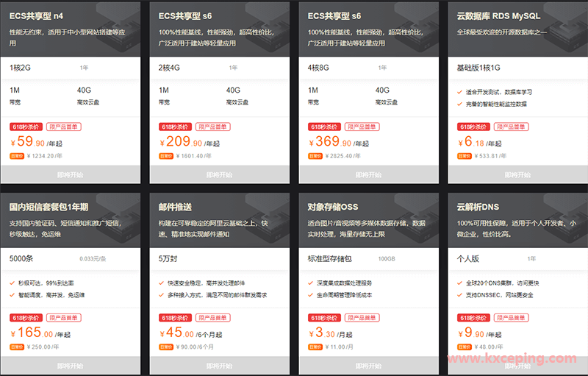Click 限产品首单 tag on 邮件推送 card
Screen dimensions: 588x376
pyautogui.click(x=213, y=318)
